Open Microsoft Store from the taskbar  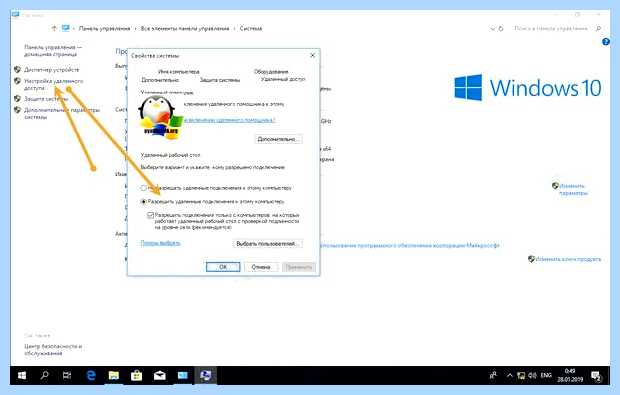coord(136,375)
